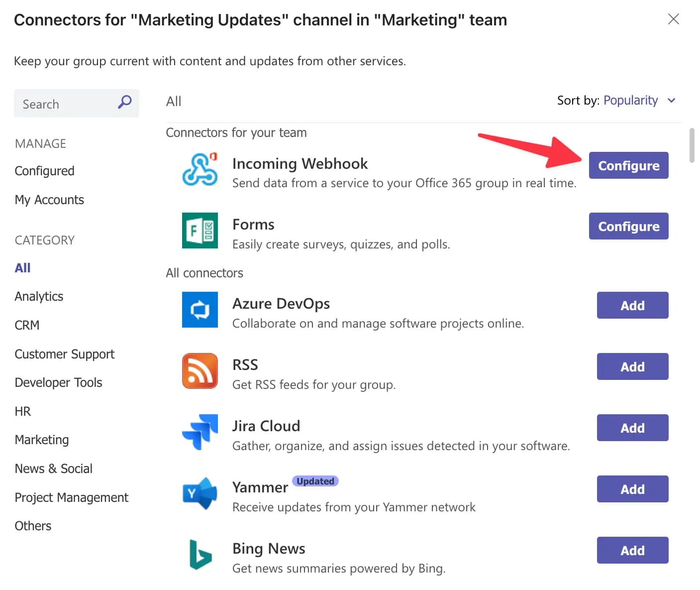Click the search magnifier icon
The image size is (700, 590).
(x=124, y=103)
